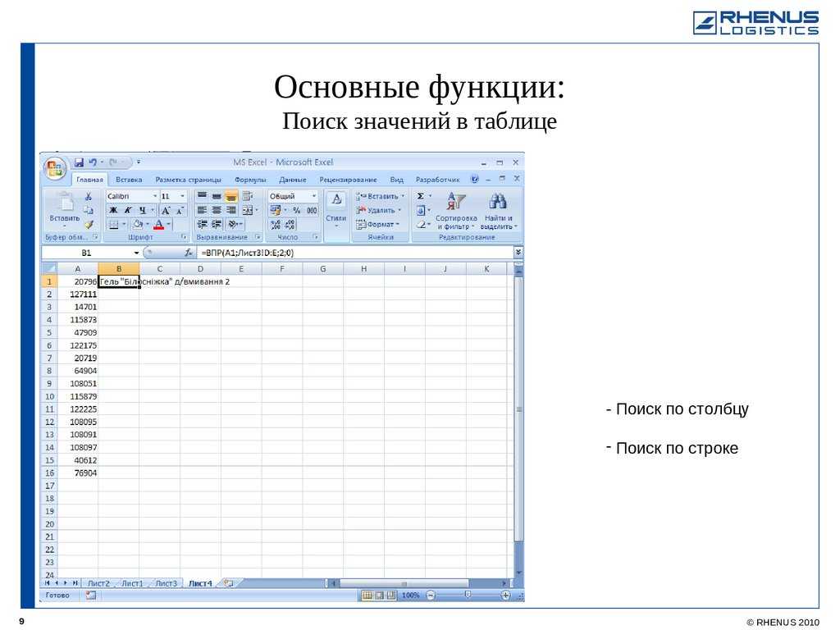
Task: Apply cell borders with the border icon
Action: [114, 225]
